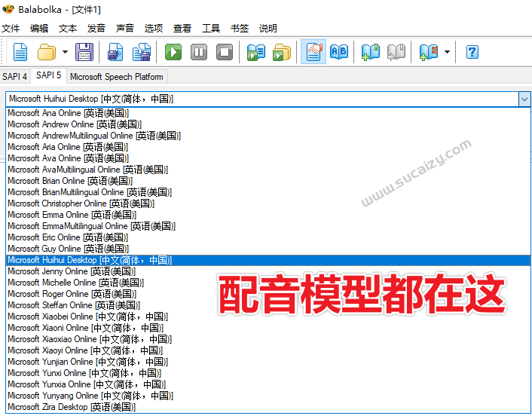The height and width of the screenshot is (416, 532).
Task: Click the bookmarks list book icon
Action: (x=429, y=52)
